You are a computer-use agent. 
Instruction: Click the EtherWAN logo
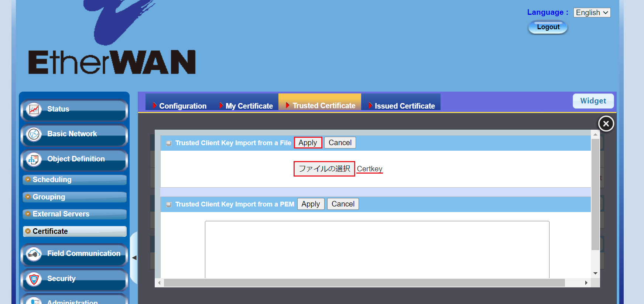click(112, 37)
